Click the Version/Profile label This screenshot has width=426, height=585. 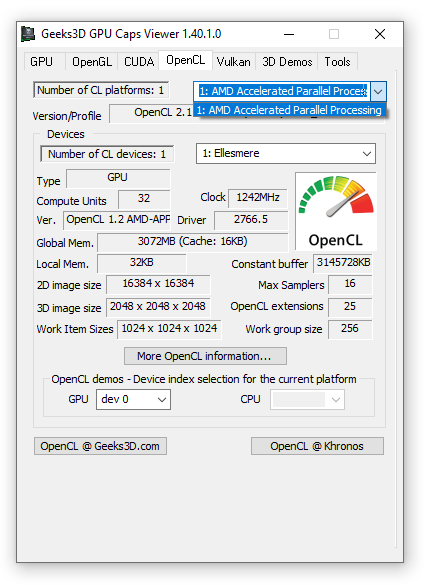[x=67, y=116]
